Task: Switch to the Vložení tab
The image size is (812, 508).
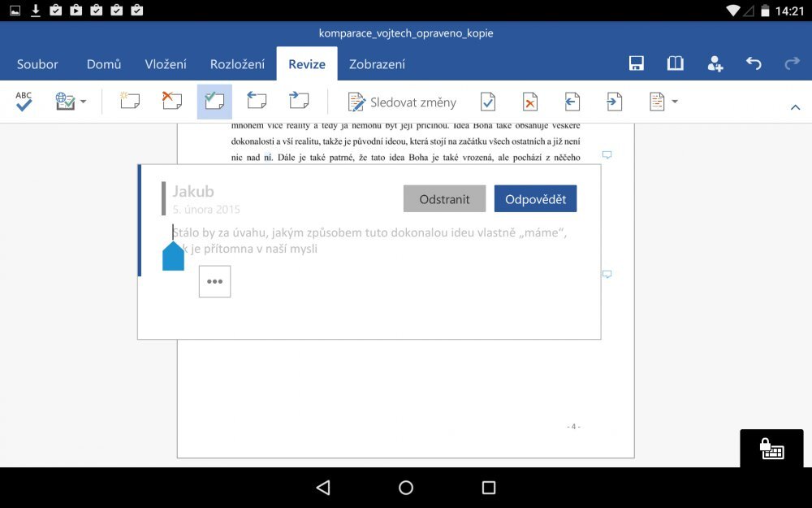Action: [x=166, y=64]
